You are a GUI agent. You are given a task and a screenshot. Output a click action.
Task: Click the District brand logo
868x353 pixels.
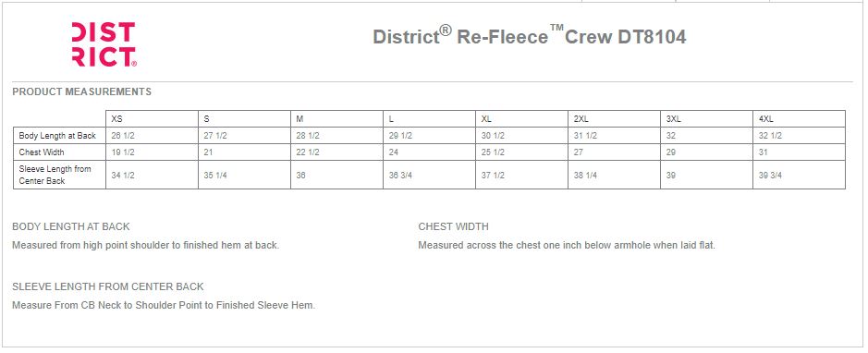pyautogui.click(x=104, y=44)
